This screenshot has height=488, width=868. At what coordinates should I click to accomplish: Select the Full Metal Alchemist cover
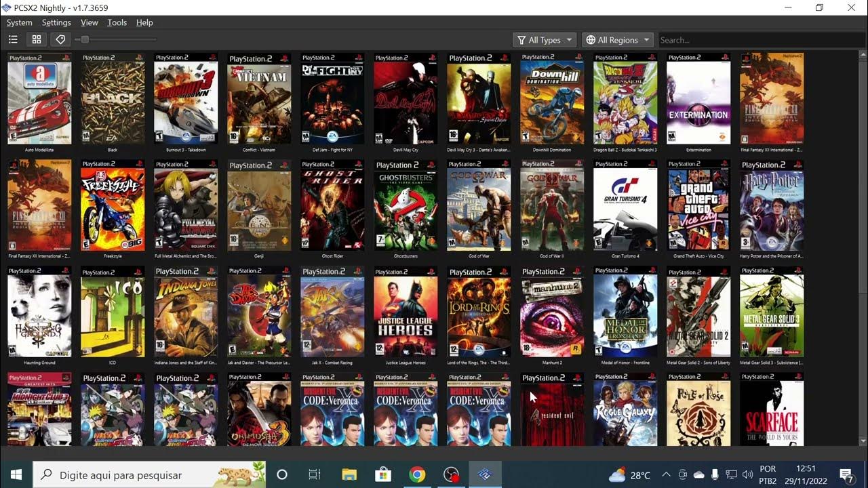click(186, 205)
